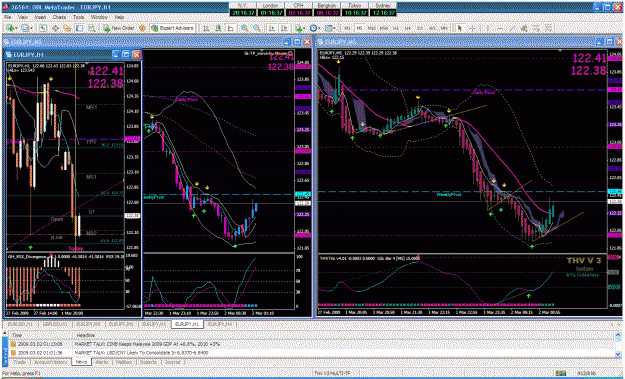Open the Window menu
Image resolution: width=625 pixels, height=379 pixels.
tap(99, 18)
